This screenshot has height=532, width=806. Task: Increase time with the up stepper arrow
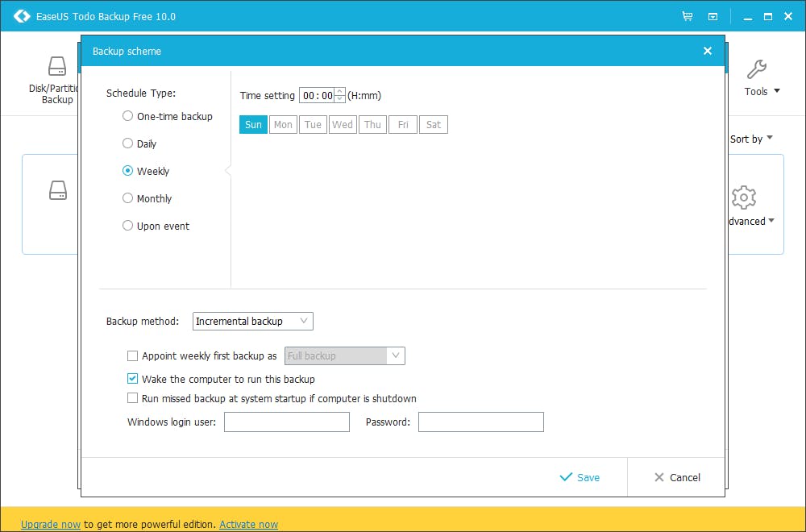click(339, 92)
